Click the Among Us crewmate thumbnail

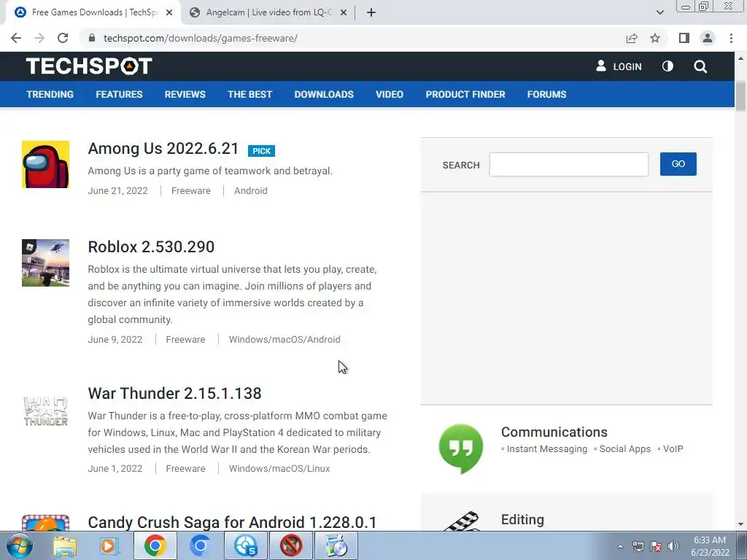(x=46, y=164)
